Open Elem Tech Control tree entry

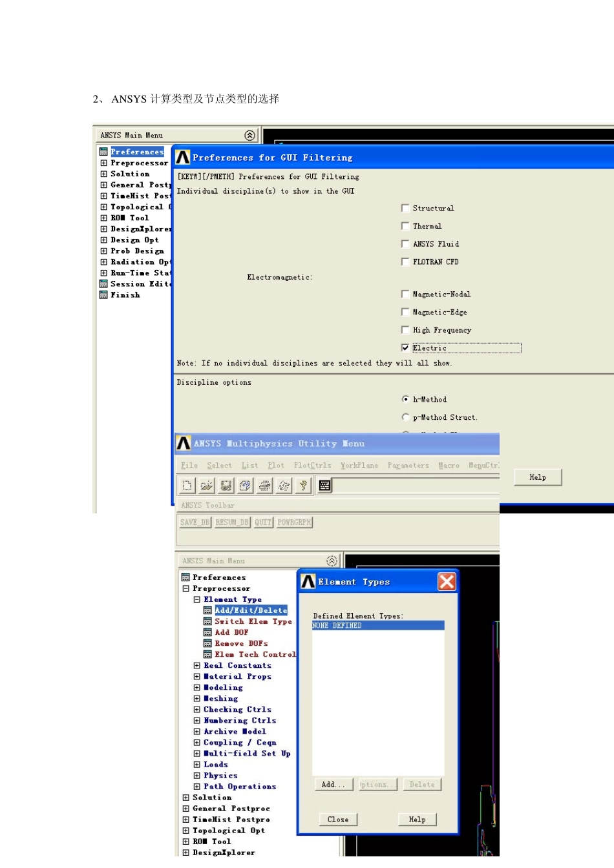tap(249, 654)
